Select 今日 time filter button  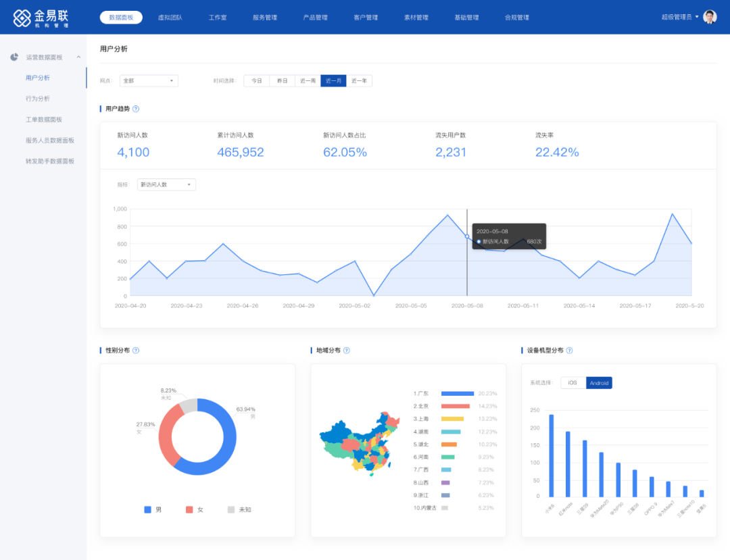click(257, 81)
